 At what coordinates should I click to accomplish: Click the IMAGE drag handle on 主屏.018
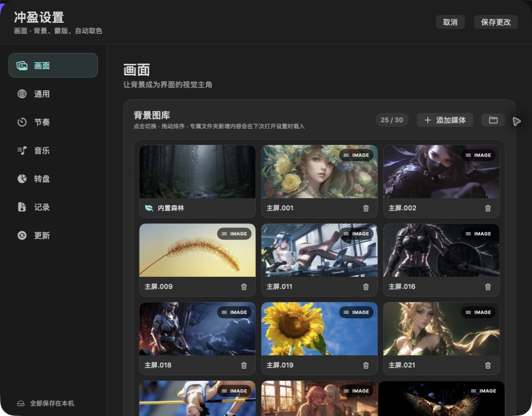(234, 312)
